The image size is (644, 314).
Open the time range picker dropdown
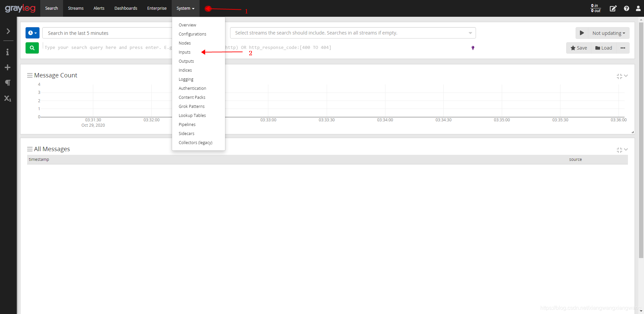[x=32, y=33]
